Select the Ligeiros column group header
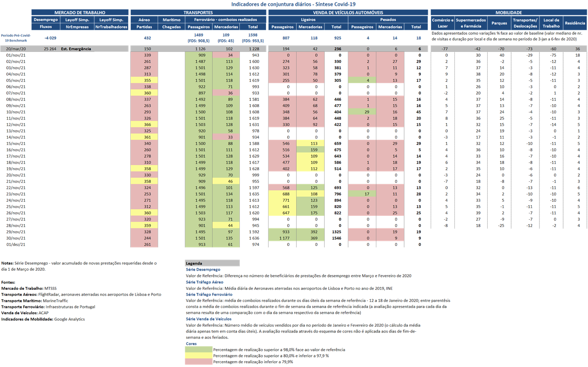The image size is (588, 367). 308,20
